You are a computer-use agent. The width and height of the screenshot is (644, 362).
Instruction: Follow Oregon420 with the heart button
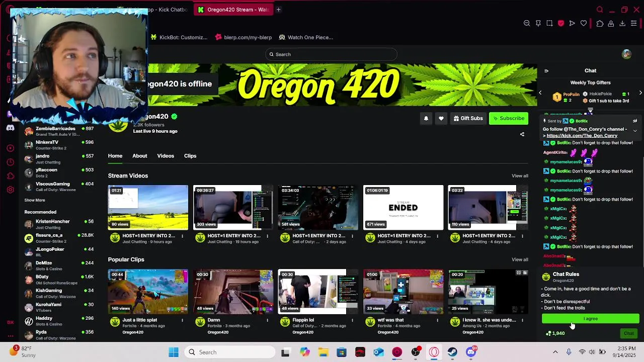pyautogui.click(x=441, y=119)
